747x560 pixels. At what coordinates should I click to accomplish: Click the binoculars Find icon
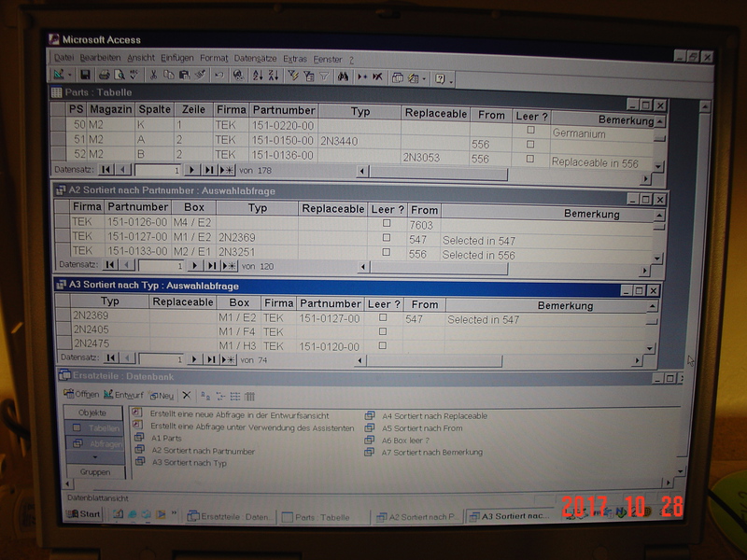click(343, 77)
